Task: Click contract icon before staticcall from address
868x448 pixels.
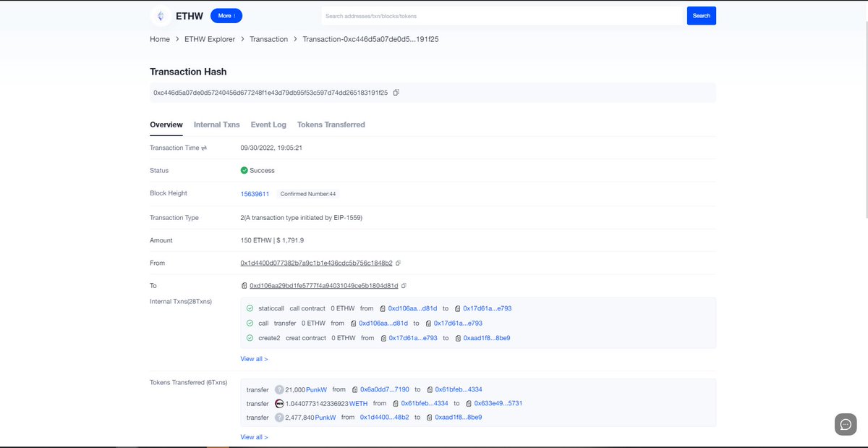Action: (383, 308)
